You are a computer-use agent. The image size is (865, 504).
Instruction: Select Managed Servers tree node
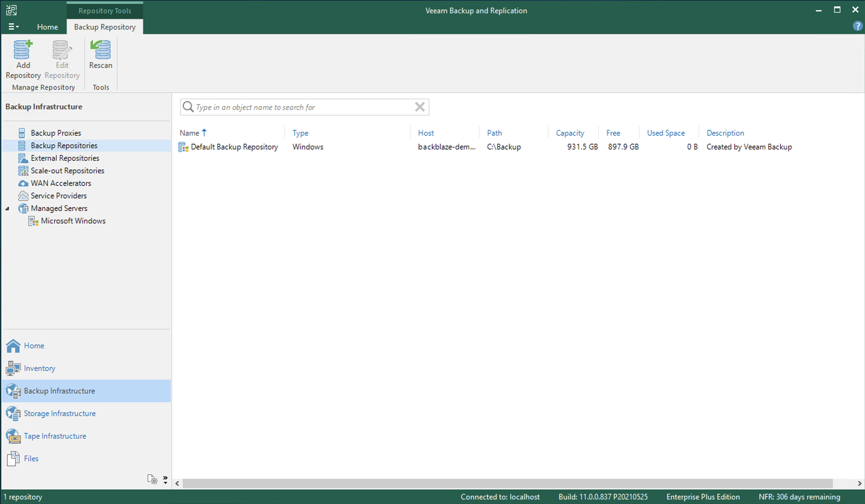(x=59, y=208)
